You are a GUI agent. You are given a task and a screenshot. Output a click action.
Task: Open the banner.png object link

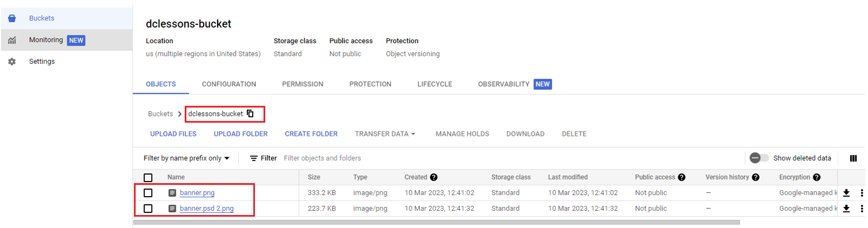coord(197,193)
